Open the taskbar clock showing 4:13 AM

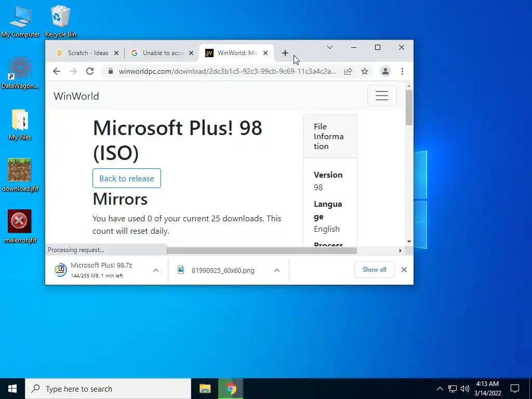(487, 389)
